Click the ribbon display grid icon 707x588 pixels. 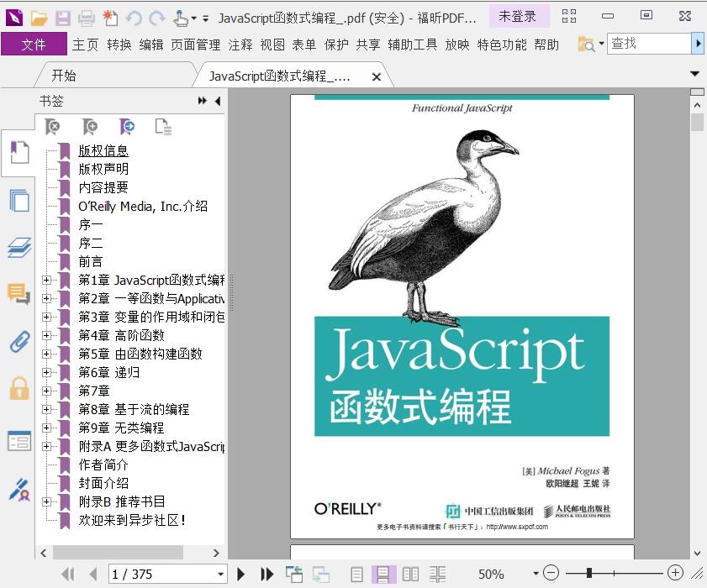569,16
